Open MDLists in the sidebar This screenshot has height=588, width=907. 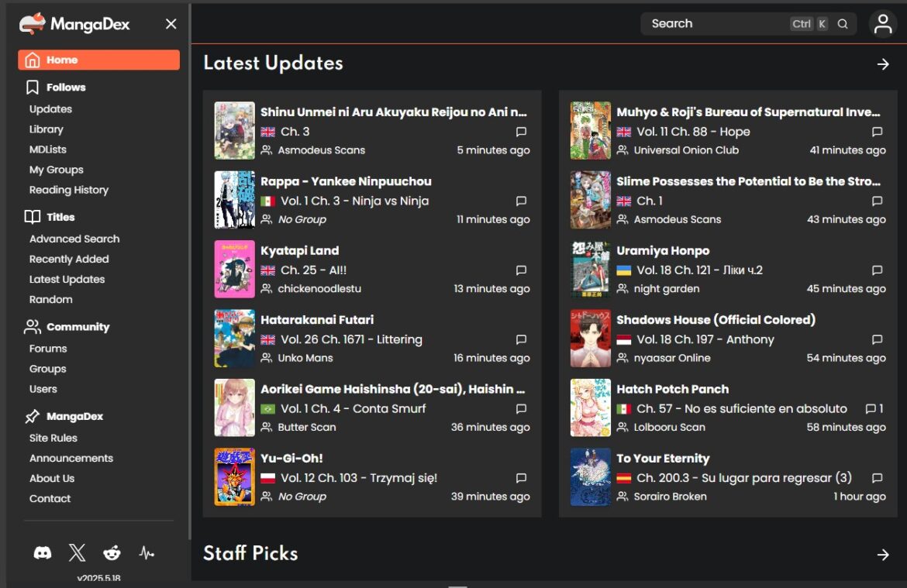48,150
